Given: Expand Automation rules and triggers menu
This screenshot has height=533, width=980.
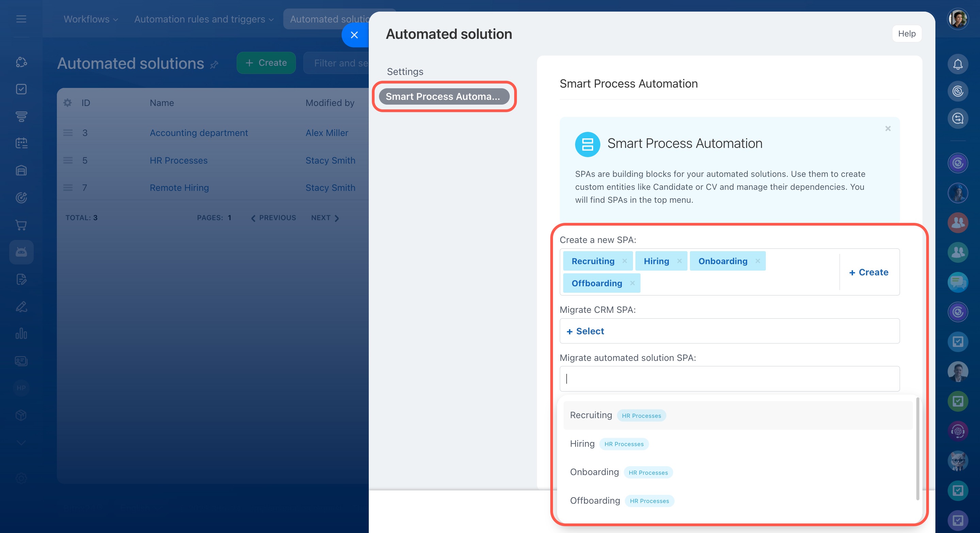Looking at the screenshot, I should coord(204,19).
